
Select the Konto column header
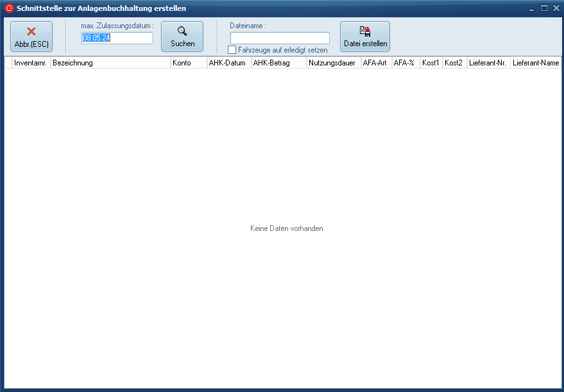188,63
